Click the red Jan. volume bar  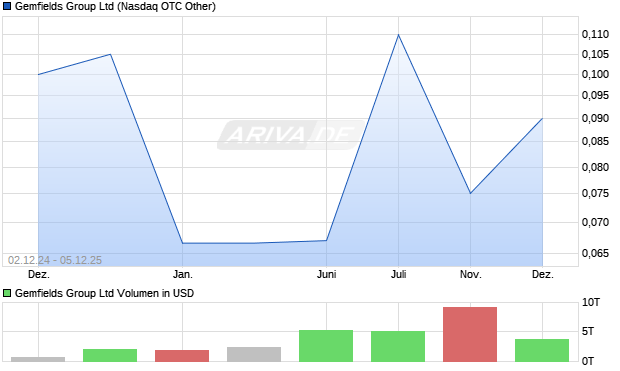coord(182,356)
